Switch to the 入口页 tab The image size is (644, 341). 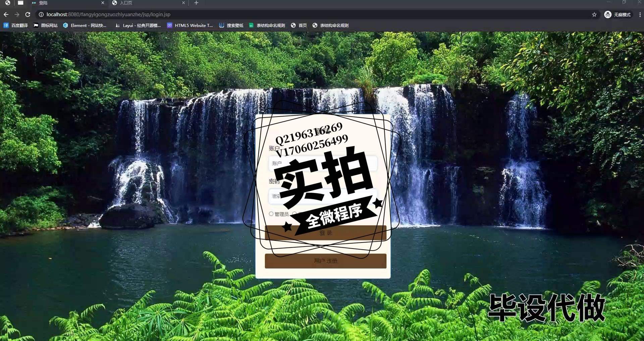pos(148,3)
